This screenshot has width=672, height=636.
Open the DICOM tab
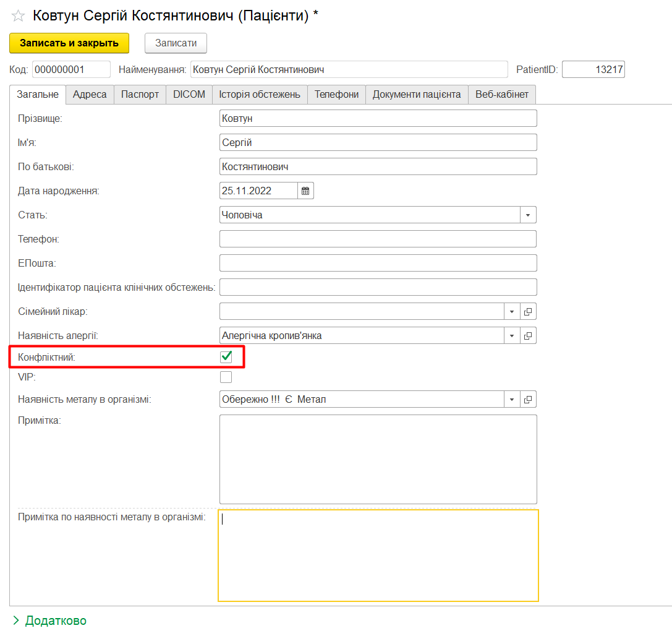point(189,95)
